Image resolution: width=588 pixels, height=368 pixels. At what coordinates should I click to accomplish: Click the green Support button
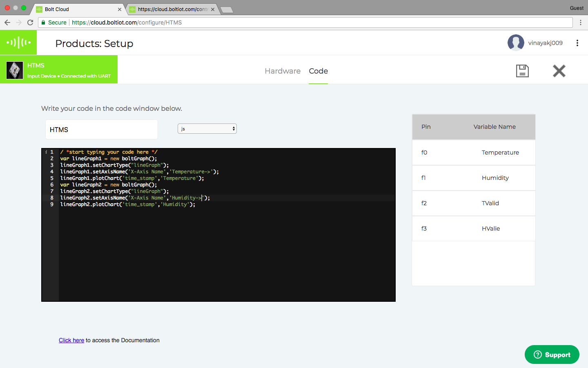(552, 355)
